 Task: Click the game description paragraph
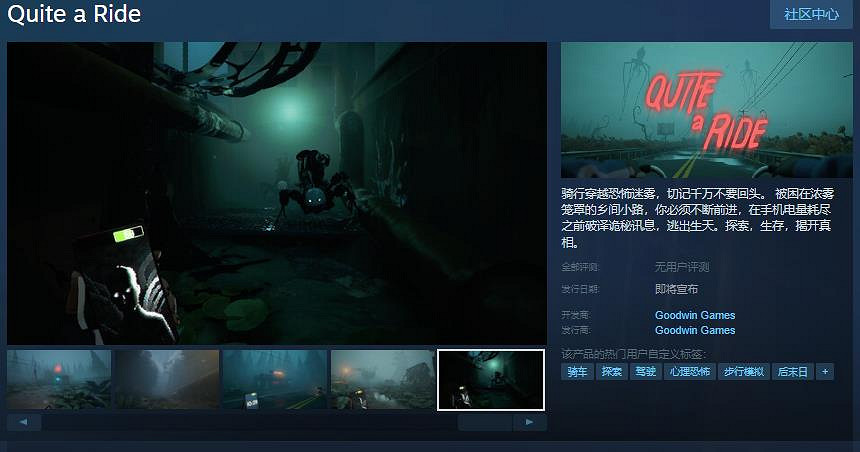[x=697, y=218]
